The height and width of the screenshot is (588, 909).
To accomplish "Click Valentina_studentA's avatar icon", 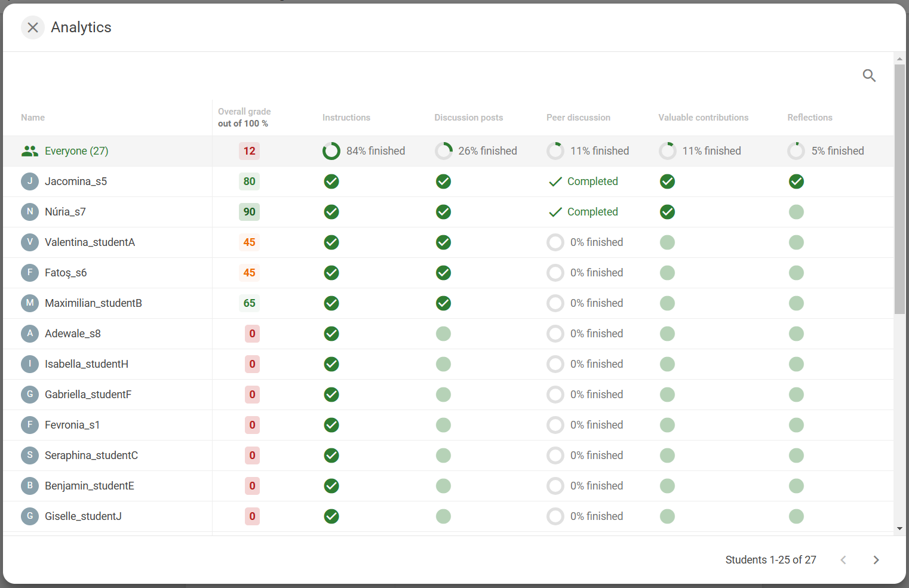I will click(30, 242).
